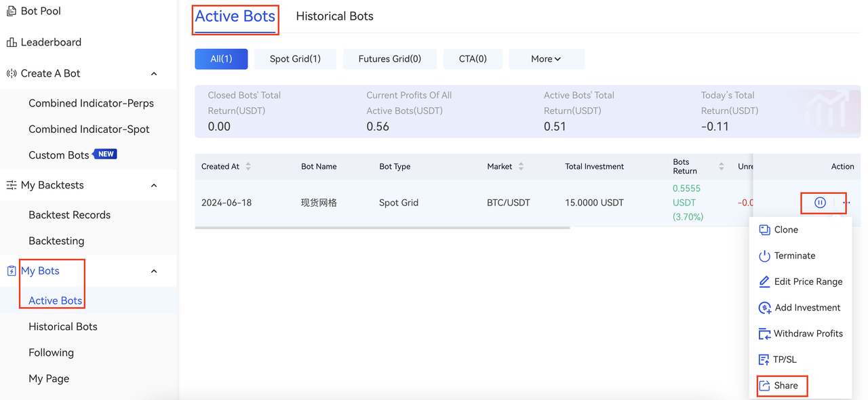This screenshot has width=868, height=400.
Task: Collapse the My Bots section chevron
Action: coord(154,271)
